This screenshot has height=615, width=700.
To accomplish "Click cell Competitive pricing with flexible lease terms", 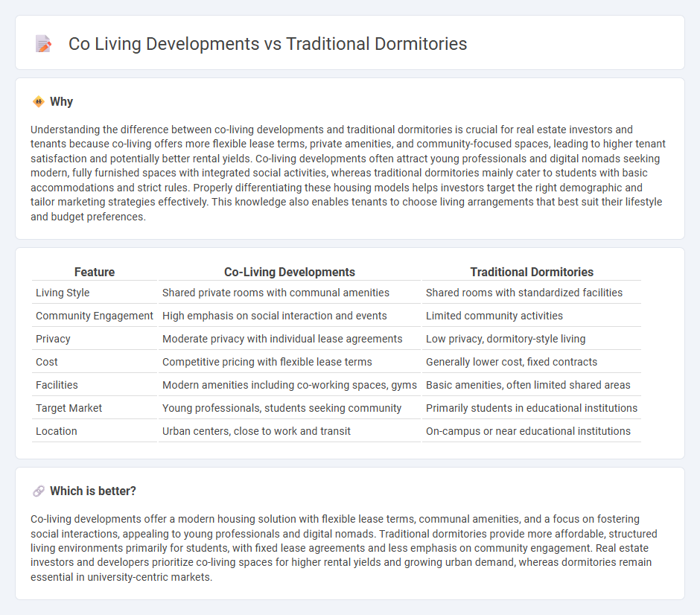I will pyautogui.click(x=267, y=362).
